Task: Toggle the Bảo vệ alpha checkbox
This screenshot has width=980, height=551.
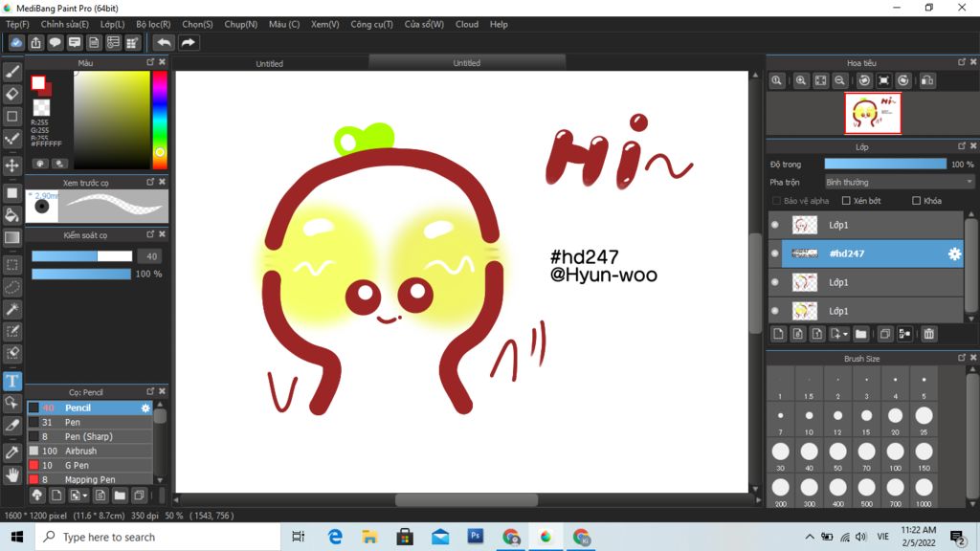Action: (776, 201)
